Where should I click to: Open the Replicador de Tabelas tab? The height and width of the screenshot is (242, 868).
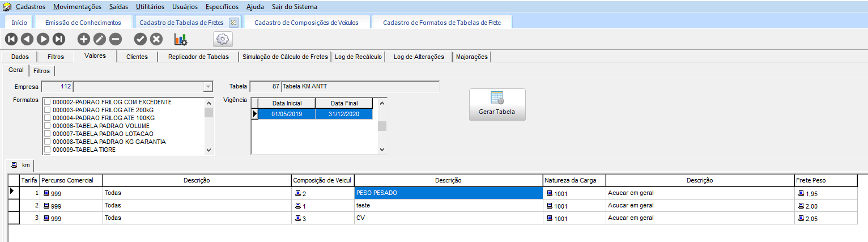point(199,57)
